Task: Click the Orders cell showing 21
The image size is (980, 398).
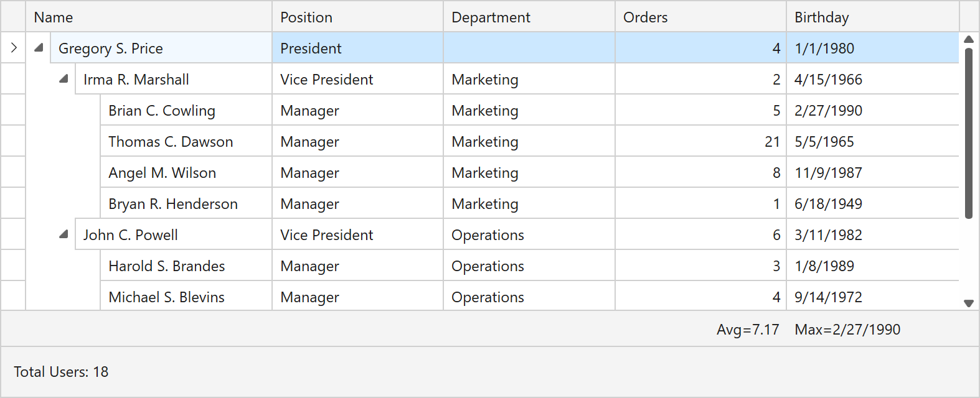Action: (700, 142)
